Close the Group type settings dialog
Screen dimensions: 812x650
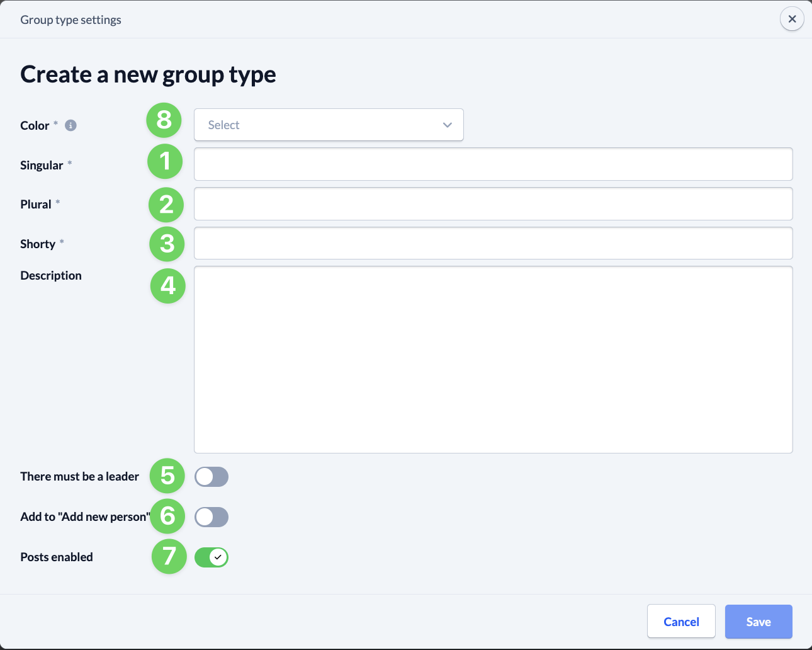792,19
